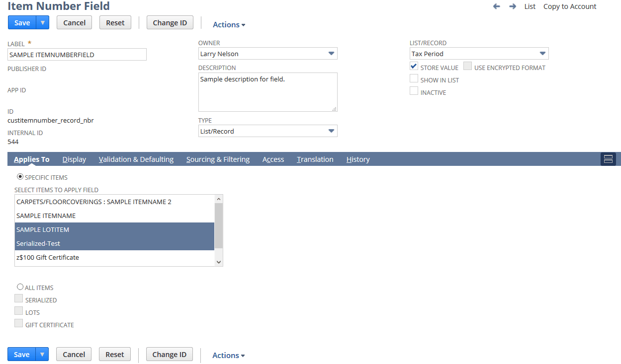Click bottom Cancel button
Viewport: 621px width, 364px height.
click(74, 355)
